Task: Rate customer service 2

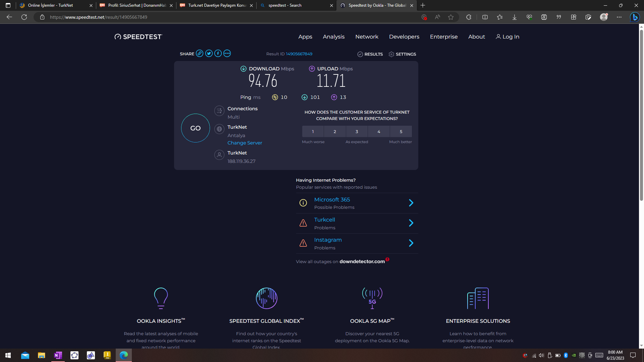Action: coord(335,132)
